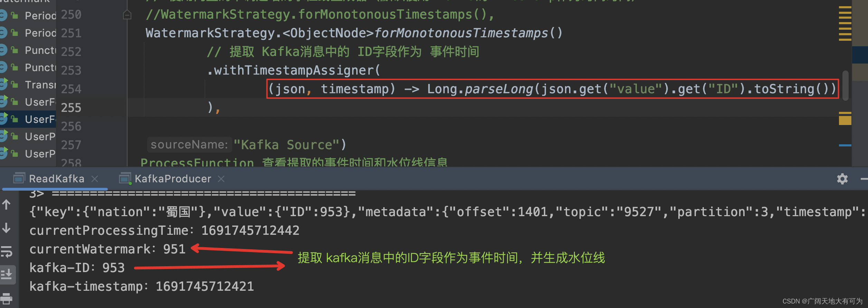Click line number 252 in the gutter

[x=71, y=52]
